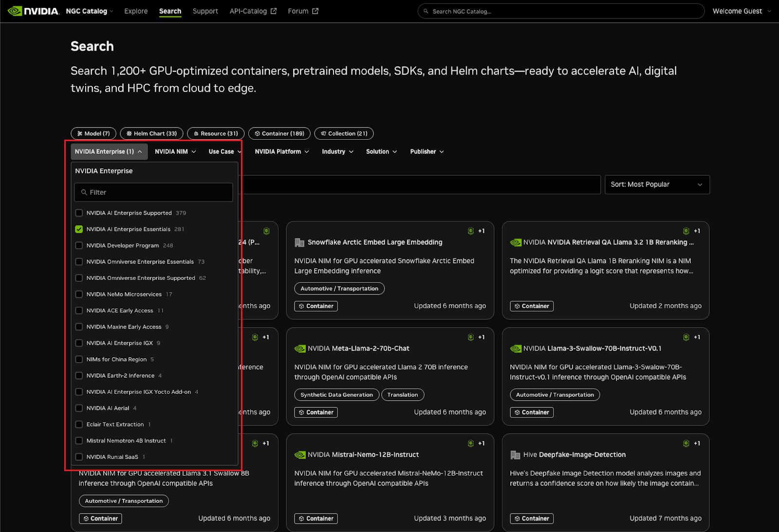Click green shield badge on Retrieval QA Llama card
This screenshot has height=532, width=779.
(x=686, y=231)
